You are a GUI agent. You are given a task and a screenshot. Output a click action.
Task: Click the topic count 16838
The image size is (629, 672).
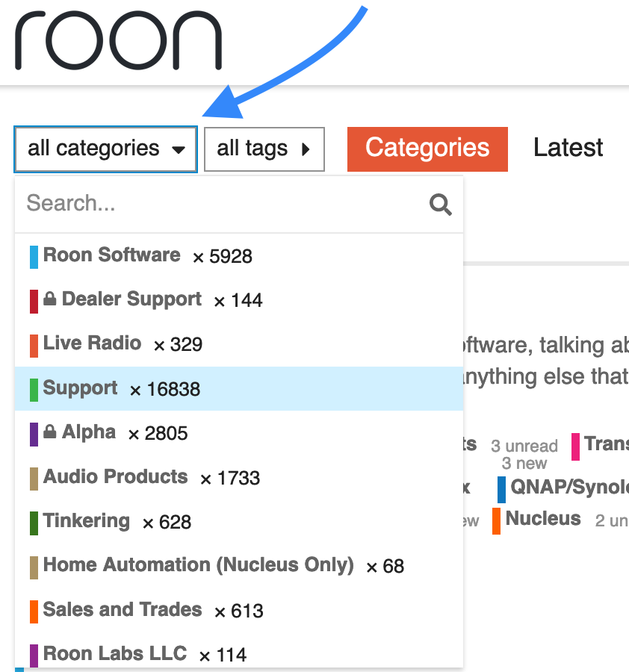(173, 389)
